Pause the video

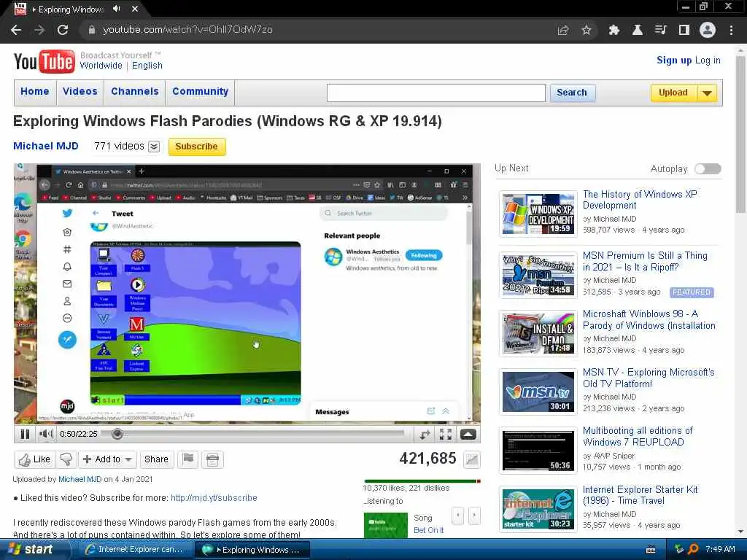[x=25, y=434]
